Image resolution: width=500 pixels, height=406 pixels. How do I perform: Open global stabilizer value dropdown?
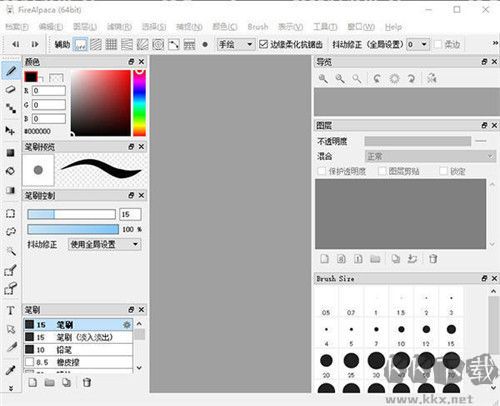click(417, 44)
